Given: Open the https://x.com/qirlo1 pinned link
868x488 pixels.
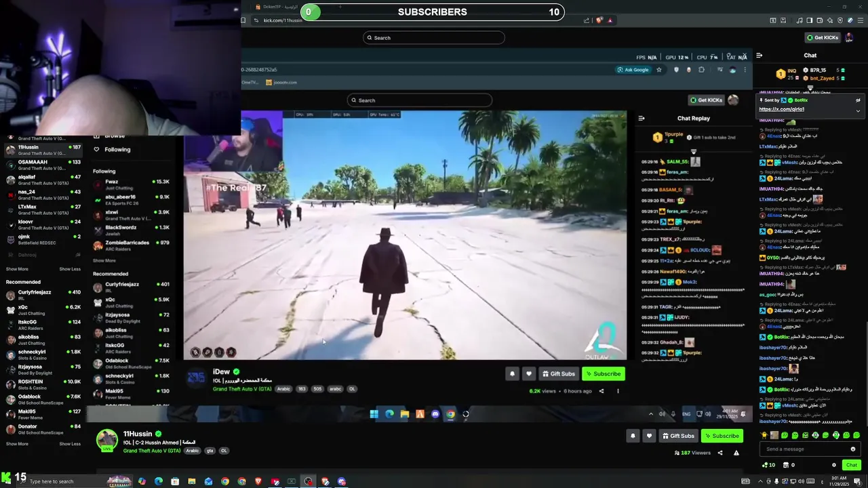Looking at the screenshot, I should (781, 109).
